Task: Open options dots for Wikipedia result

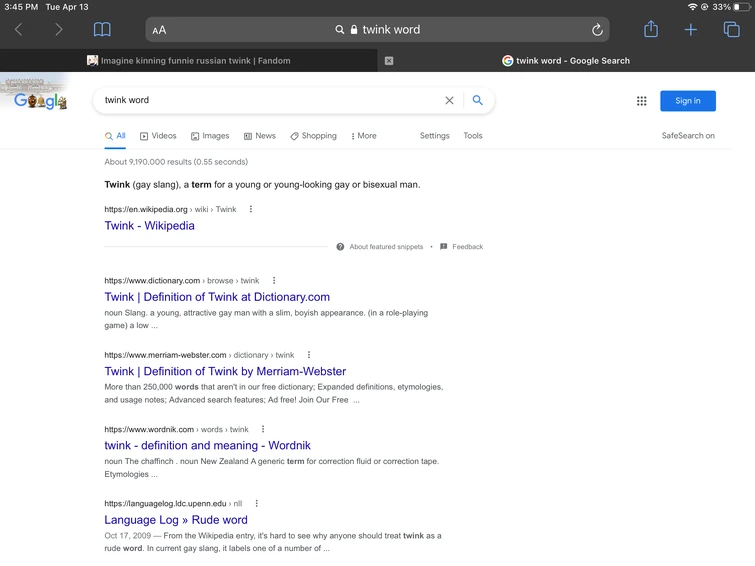Action: click(x=250, y=209)
